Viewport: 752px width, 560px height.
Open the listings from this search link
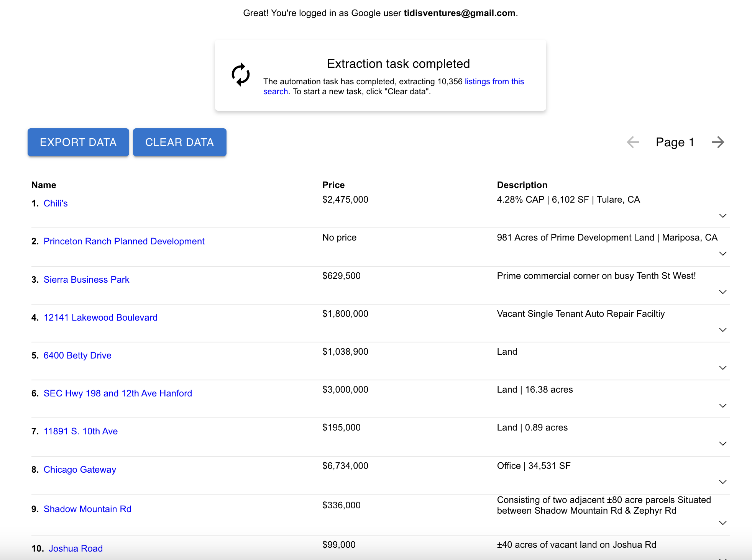pos(494,82)
